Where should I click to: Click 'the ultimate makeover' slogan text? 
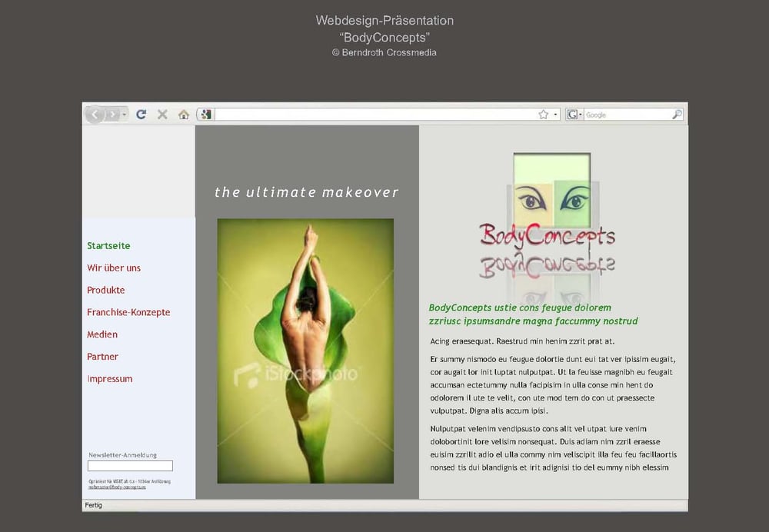click(307, 191)
